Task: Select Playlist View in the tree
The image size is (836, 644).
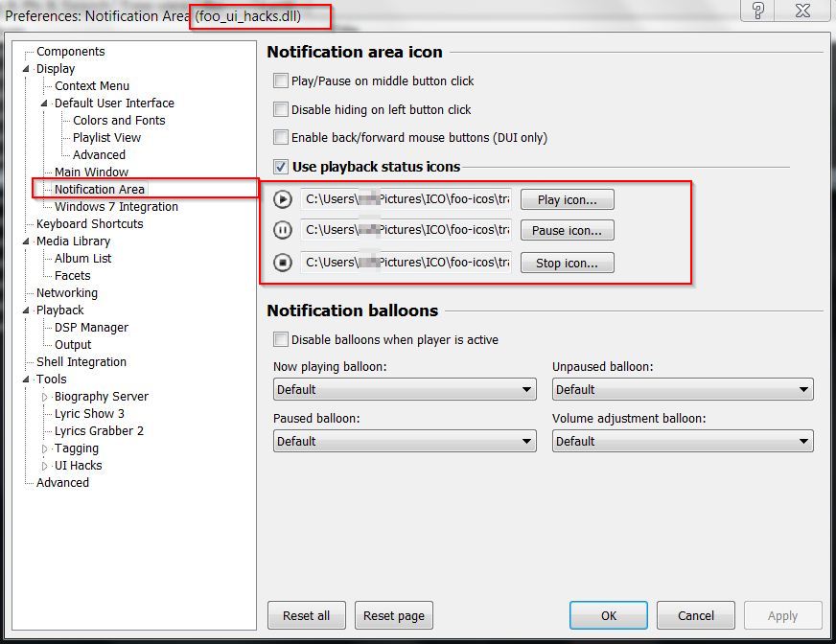Action: click(x=106, y=138)
